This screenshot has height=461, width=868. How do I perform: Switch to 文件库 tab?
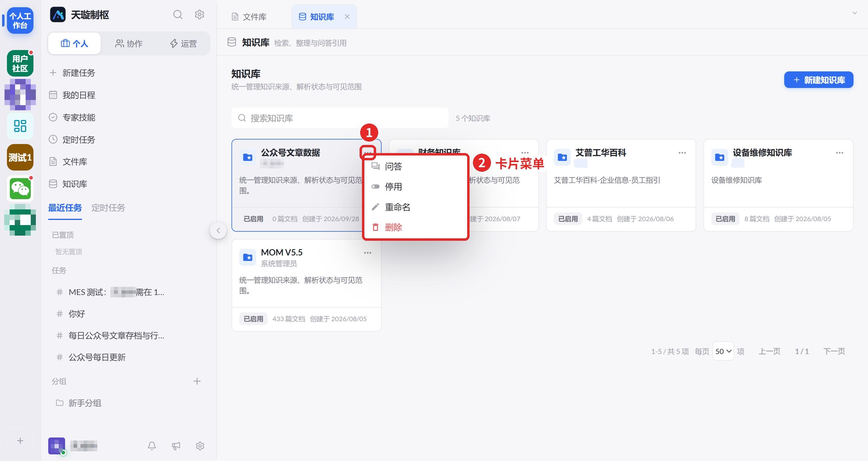pos(249,17)
